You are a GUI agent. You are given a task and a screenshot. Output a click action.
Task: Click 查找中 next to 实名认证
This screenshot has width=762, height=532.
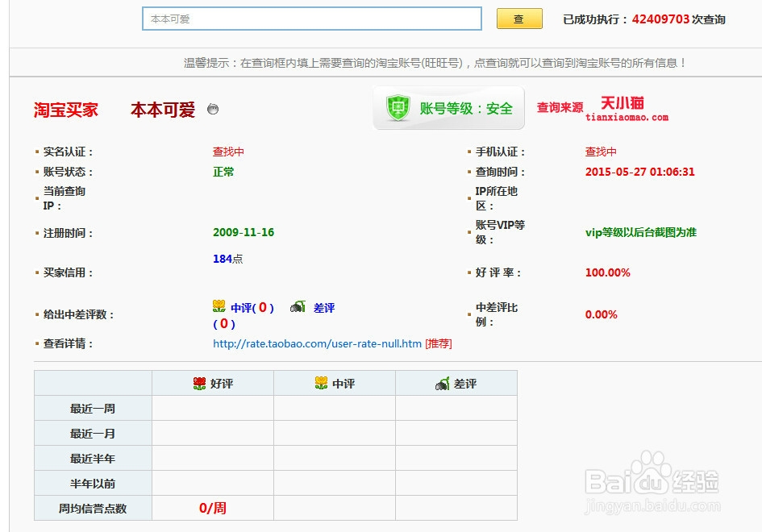click(x=228, y=152)
